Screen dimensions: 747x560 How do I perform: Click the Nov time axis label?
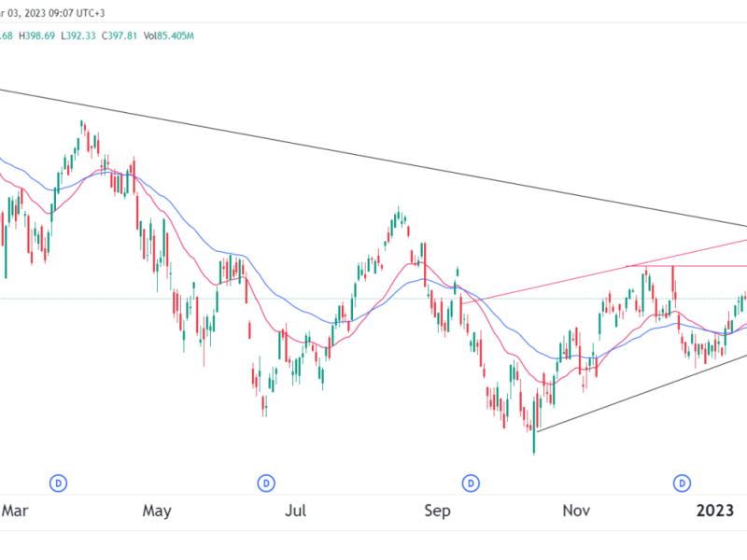coord(577,511)
